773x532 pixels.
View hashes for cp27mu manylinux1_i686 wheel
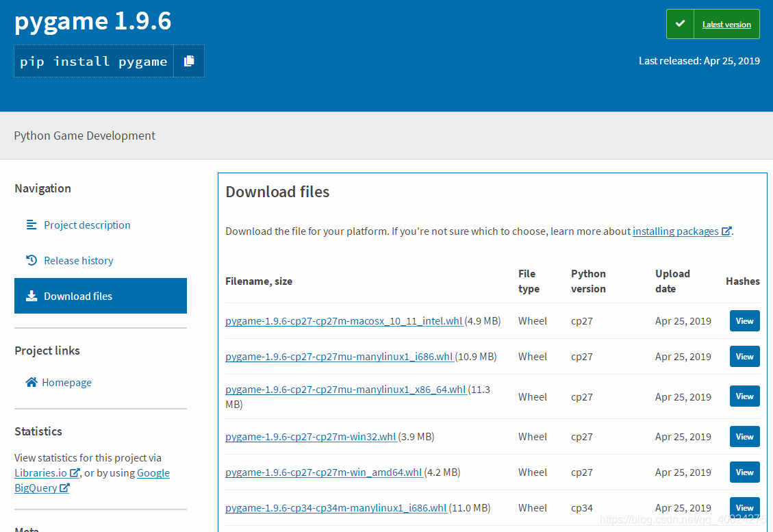tap(744, 357)
